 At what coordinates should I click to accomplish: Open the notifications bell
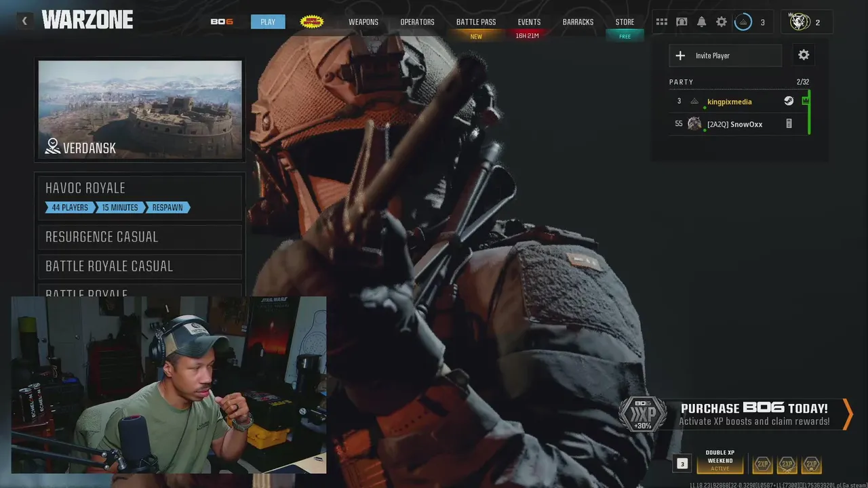[x=702, y=22]
